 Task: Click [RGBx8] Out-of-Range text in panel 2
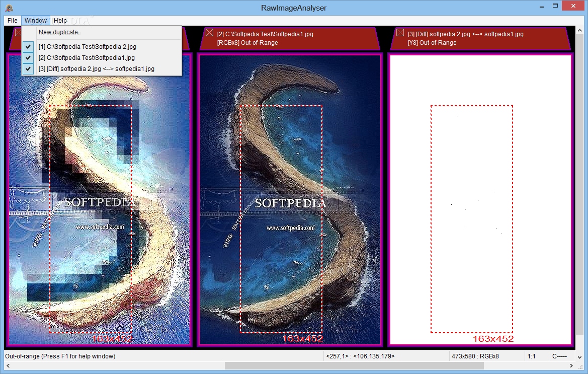coord(247,43)
